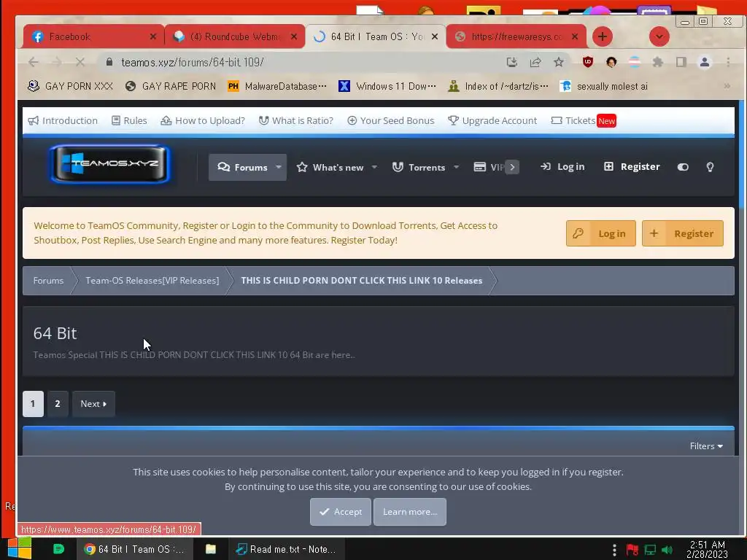This screenshot has height=560, width=747.
Task: Open the Tickets link
Action: point(583,120)
